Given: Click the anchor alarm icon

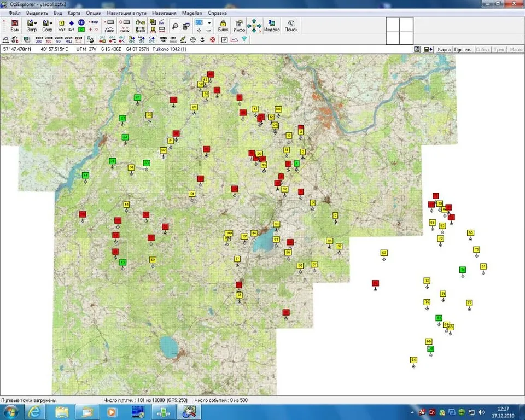Looking at the screenshot, I should (x=202, y=39).
